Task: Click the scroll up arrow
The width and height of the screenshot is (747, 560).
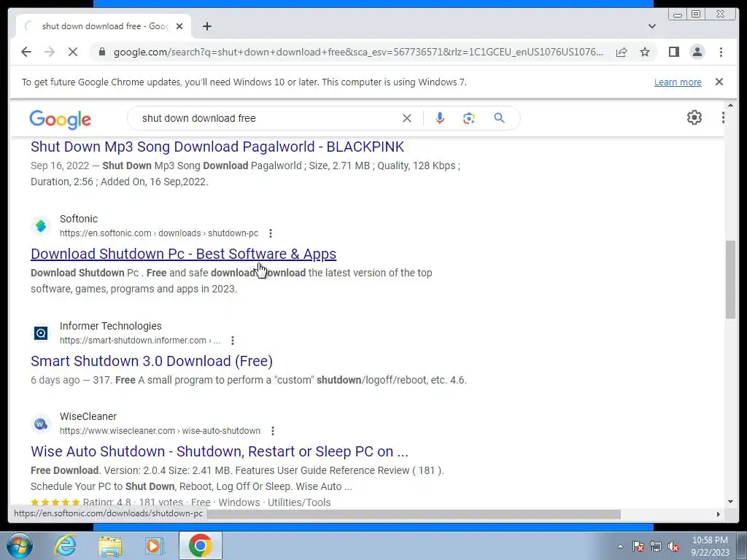Action: [730, 105]
